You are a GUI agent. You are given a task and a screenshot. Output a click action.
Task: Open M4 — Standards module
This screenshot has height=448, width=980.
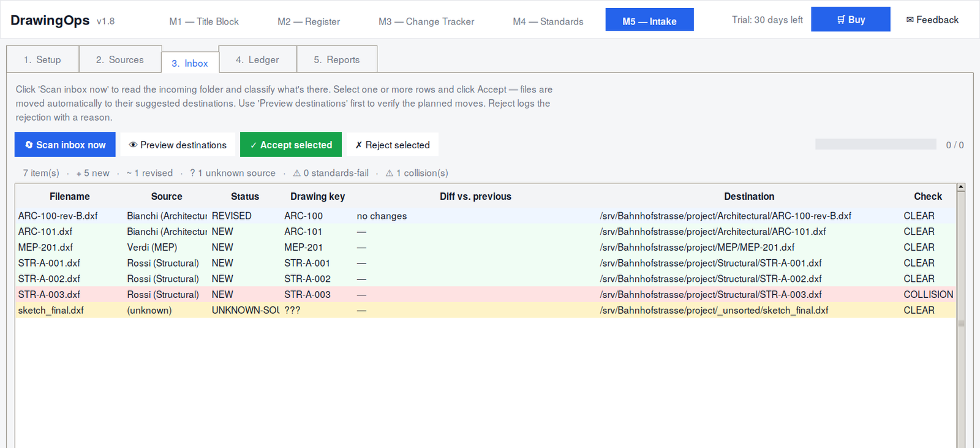pos(548,21)
